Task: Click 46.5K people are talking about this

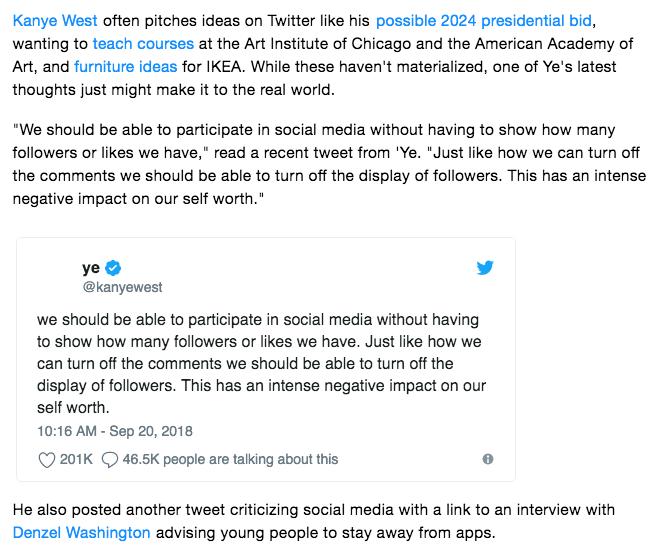Action: click(x=230, y=459)
